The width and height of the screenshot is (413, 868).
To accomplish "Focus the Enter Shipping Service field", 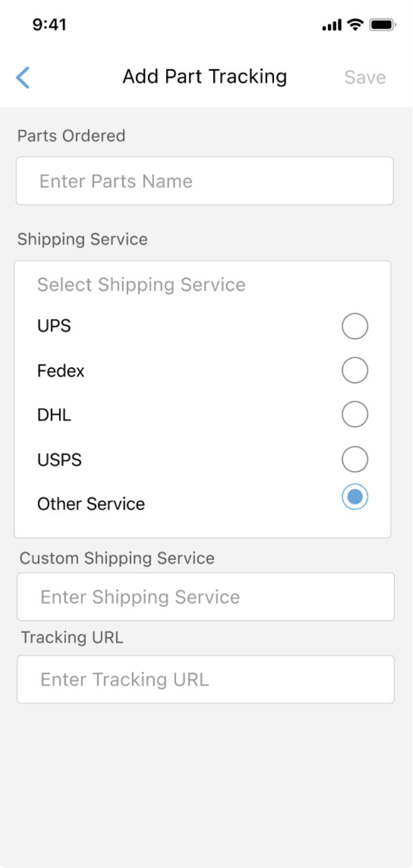I will coord(206,597).
